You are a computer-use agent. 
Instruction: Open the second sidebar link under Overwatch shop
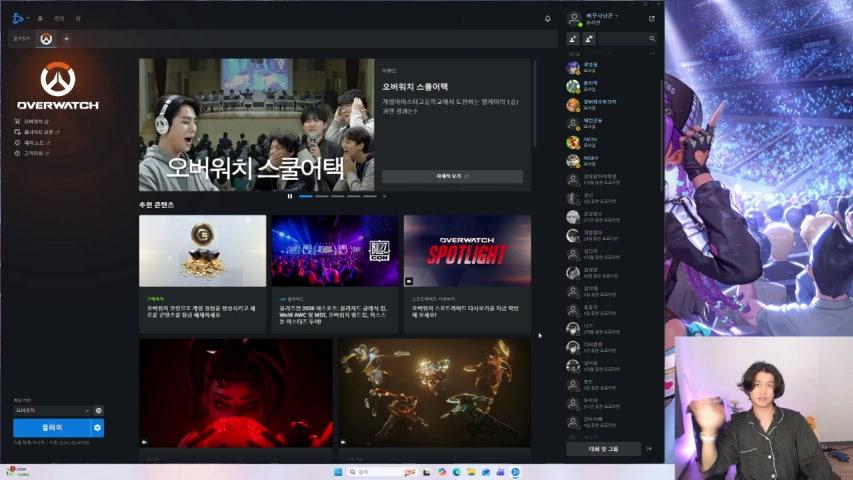36,132
